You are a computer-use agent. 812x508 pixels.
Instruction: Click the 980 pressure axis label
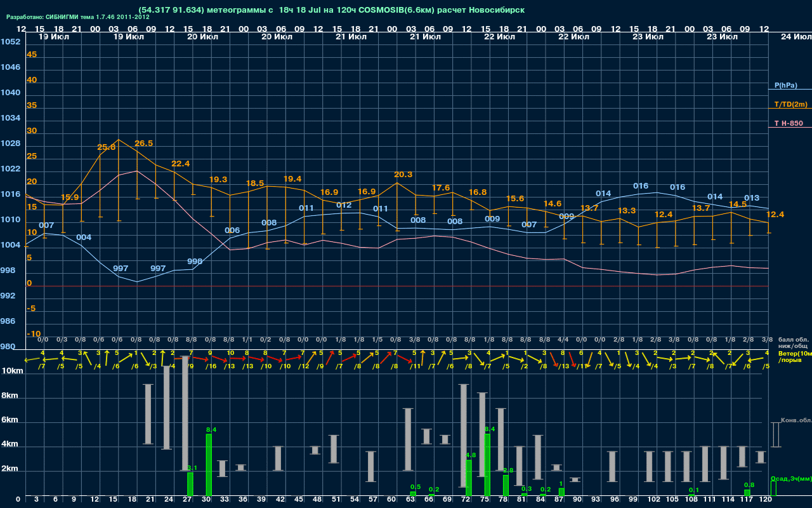[x=8, y=347]
